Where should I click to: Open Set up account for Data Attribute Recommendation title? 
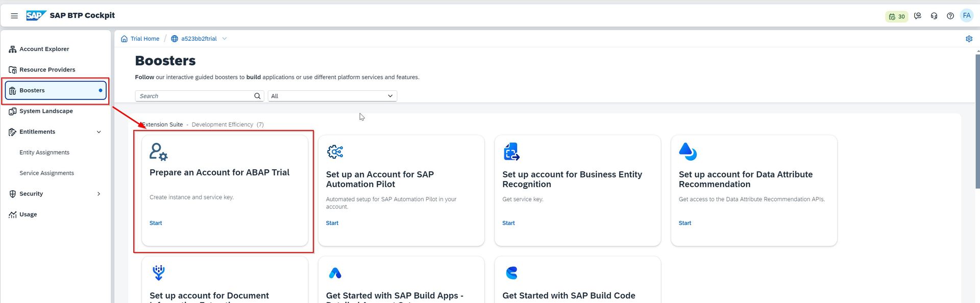click(x=746, y=179)
